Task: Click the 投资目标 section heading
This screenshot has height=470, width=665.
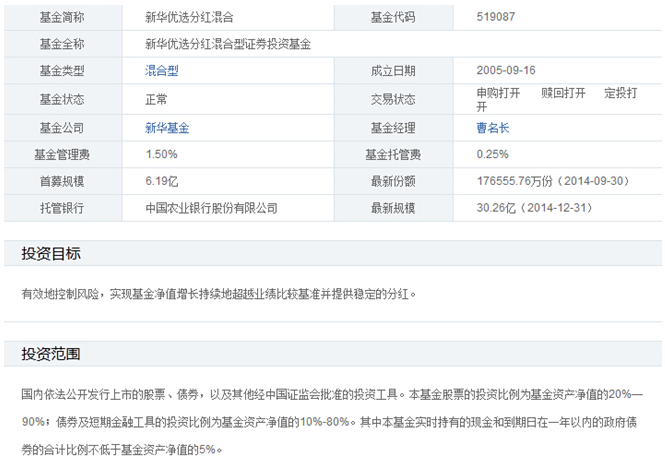Action: click(x=51, y=254)
